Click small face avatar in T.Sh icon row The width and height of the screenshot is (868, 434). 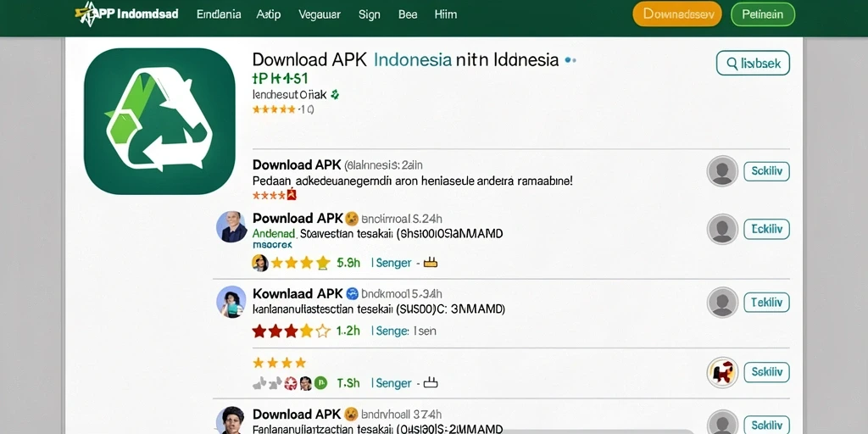[305, 383]
